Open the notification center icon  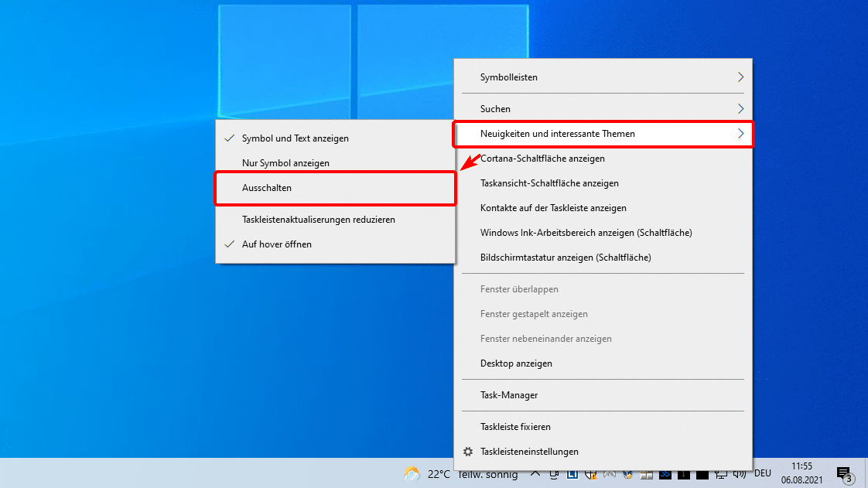844,473
